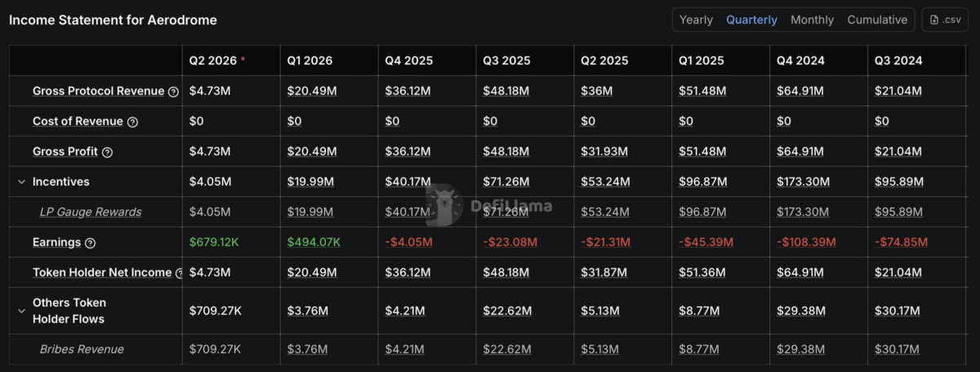
Task: Click Token Holder Net Income info icon
Action: [x=177, y=273]
